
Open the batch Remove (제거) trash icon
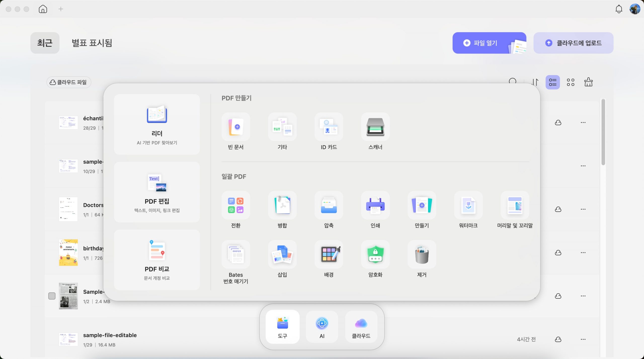pyautogui.click(x=422, y=254)
